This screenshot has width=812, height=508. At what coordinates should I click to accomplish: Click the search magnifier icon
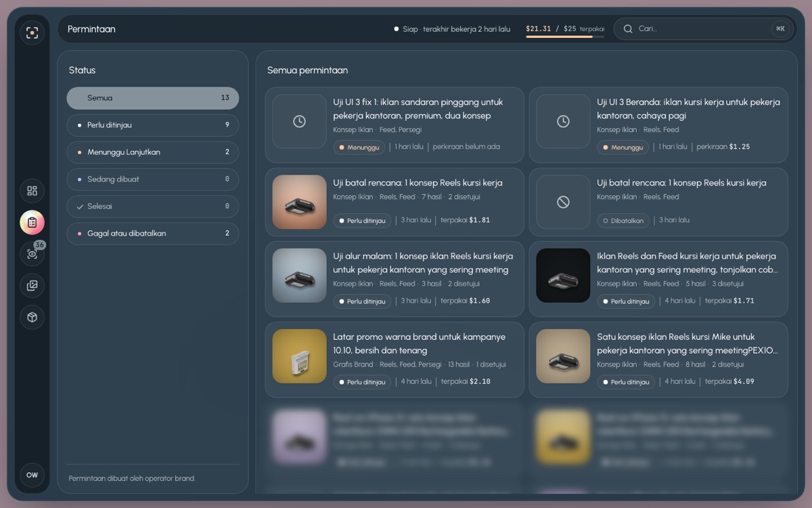628,28
